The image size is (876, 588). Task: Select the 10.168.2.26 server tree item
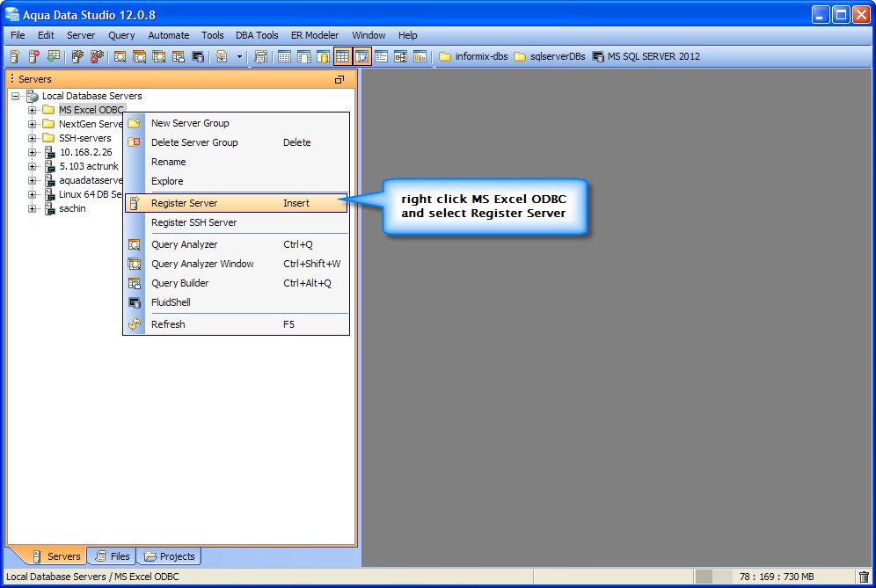[x=86, y=152]
